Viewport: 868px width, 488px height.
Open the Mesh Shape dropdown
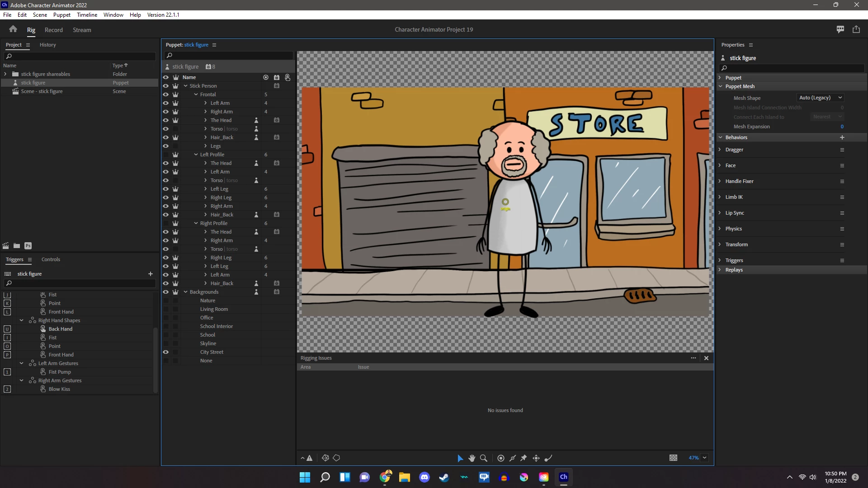[x=821, y=98]
